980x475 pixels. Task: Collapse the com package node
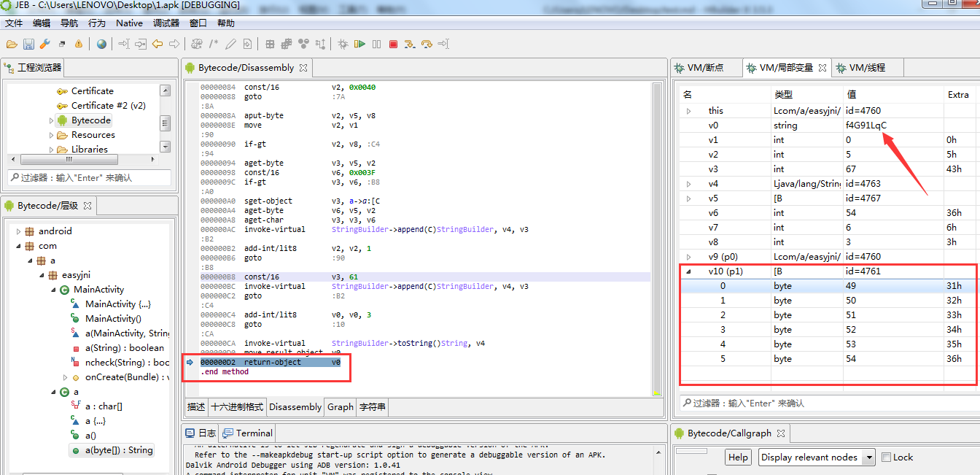tap(19, 246)
